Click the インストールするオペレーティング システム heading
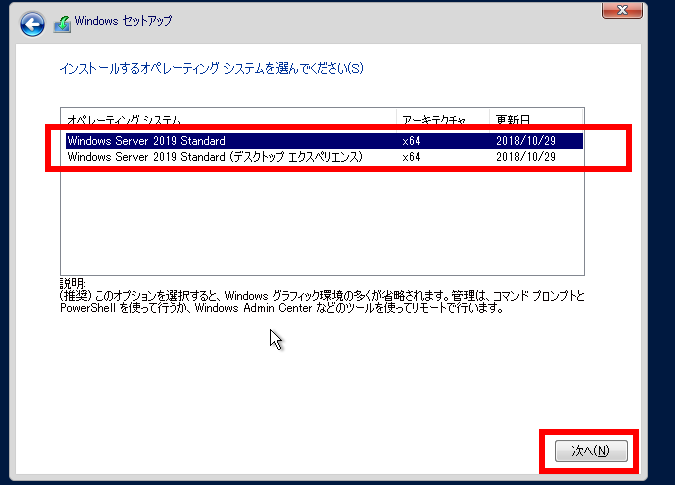 (211, 68)
